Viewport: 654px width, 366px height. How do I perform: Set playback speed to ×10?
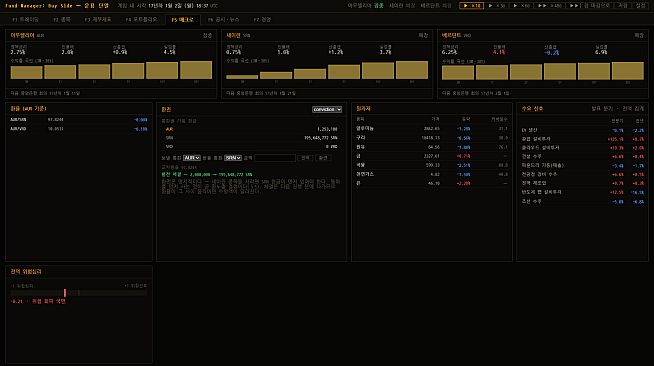[x=471, y=6]
